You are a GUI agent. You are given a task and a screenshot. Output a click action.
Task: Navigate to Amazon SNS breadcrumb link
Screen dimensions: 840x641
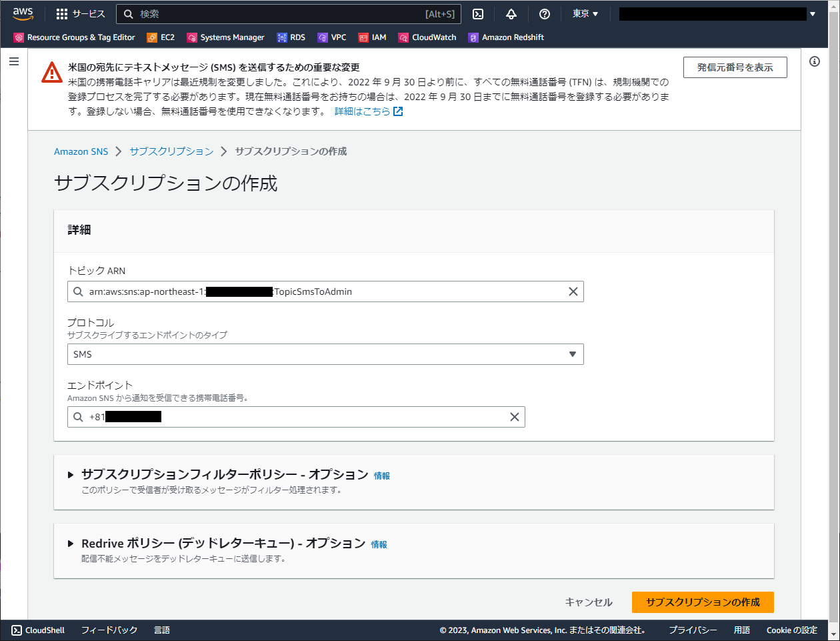click(81, 151)
